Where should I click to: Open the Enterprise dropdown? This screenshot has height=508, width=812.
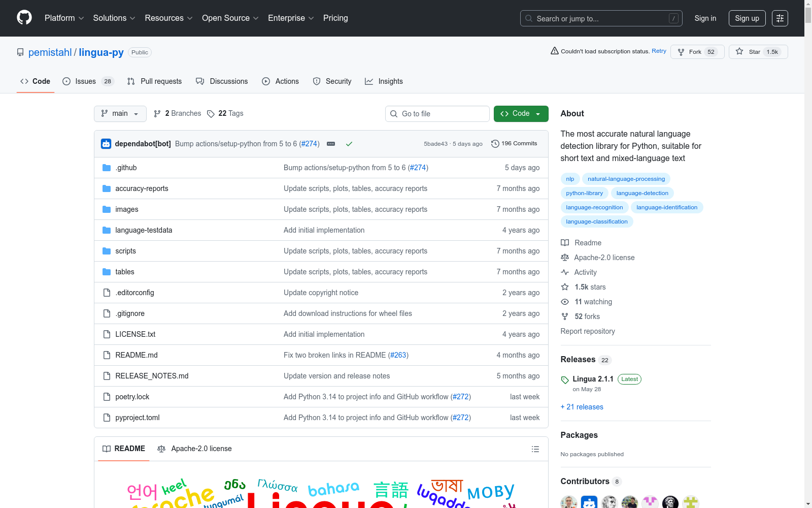[x=291, y=18]
